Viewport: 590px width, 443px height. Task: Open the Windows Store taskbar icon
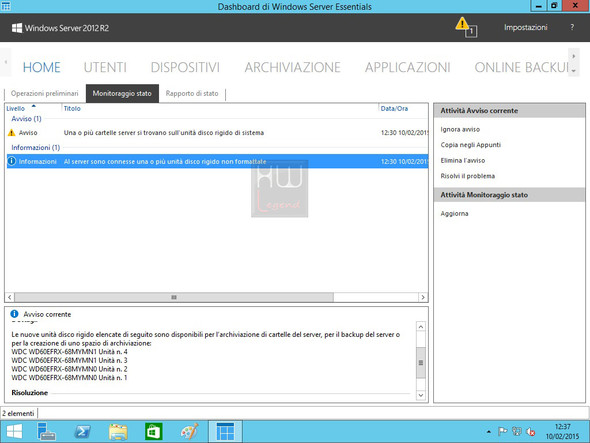coord(154,431)
